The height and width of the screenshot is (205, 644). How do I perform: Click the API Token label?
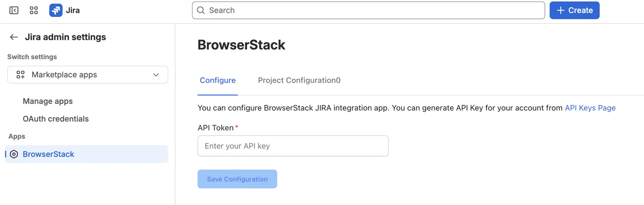[x=215, y=128]
